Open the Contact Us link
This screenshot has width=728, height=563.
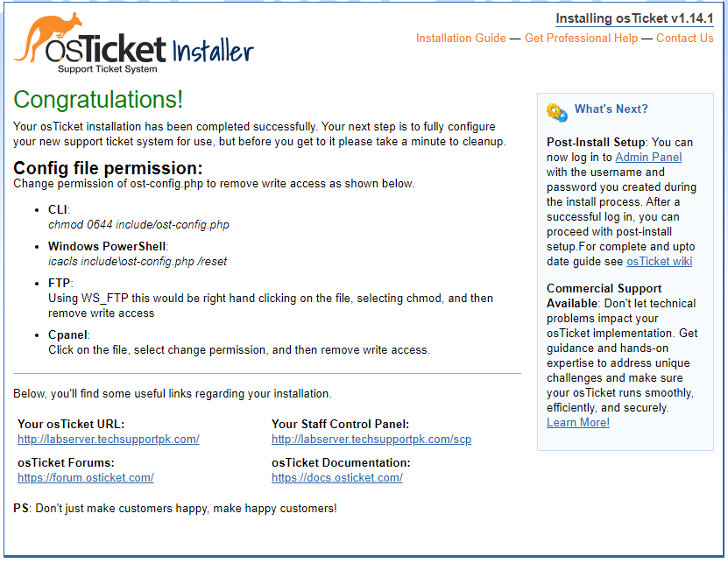(684, 38)
